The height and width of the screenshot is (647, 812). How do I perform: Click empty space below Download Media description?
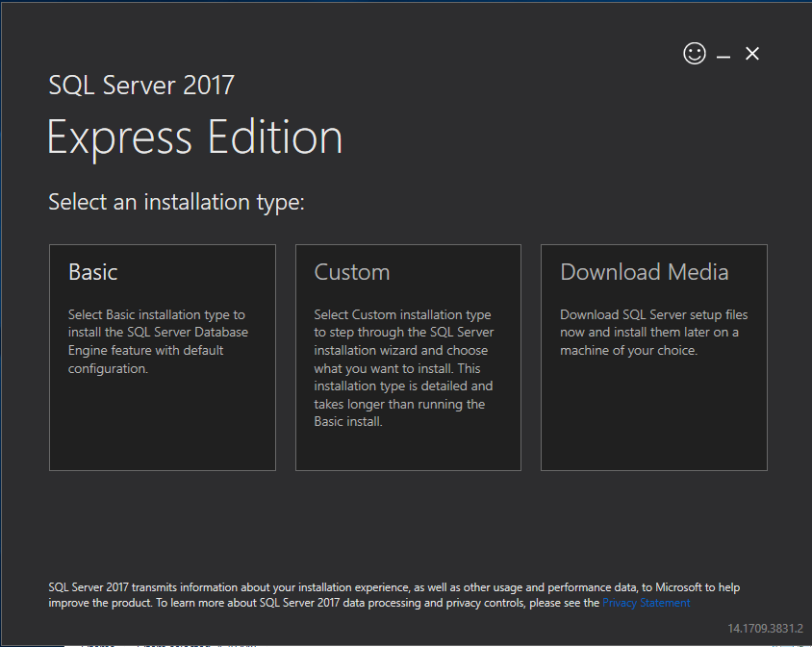(653, 414)
